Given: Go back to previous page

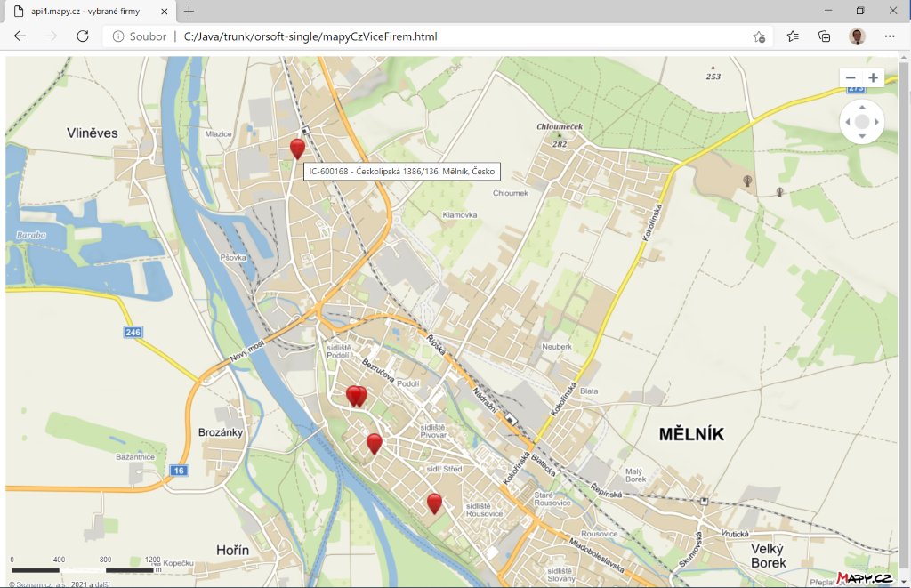Looking at the screenshot, I should [x=20, y=36].
